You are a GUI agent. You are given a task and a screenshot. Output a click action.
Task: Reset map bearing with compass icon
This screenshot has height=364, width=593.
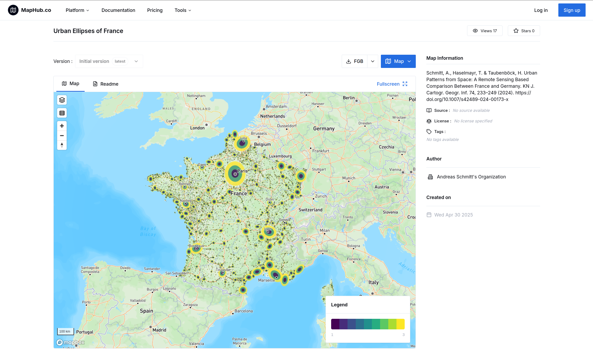pos(62,145)
